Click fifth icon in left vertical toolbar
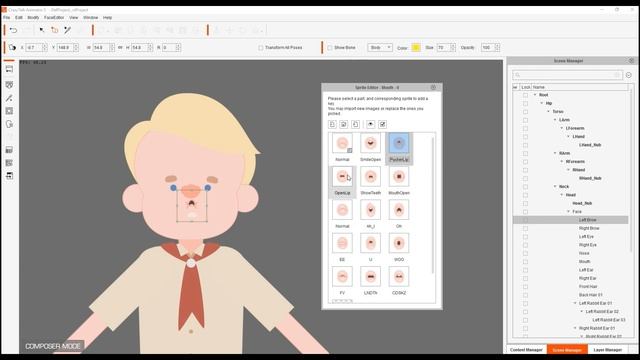 coord(9,124)
